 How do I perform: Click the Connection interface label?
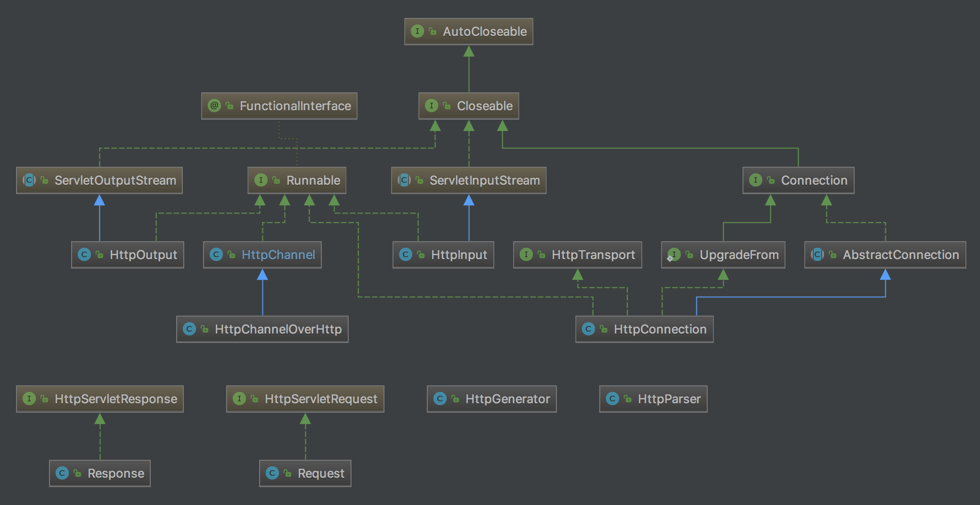814,180
